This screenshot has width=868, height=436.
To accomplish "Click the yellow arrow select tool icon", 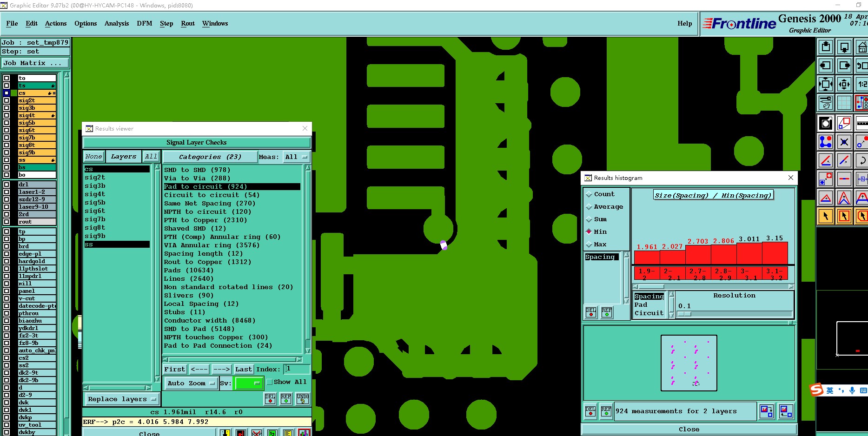I will click(x=826, y=216).
